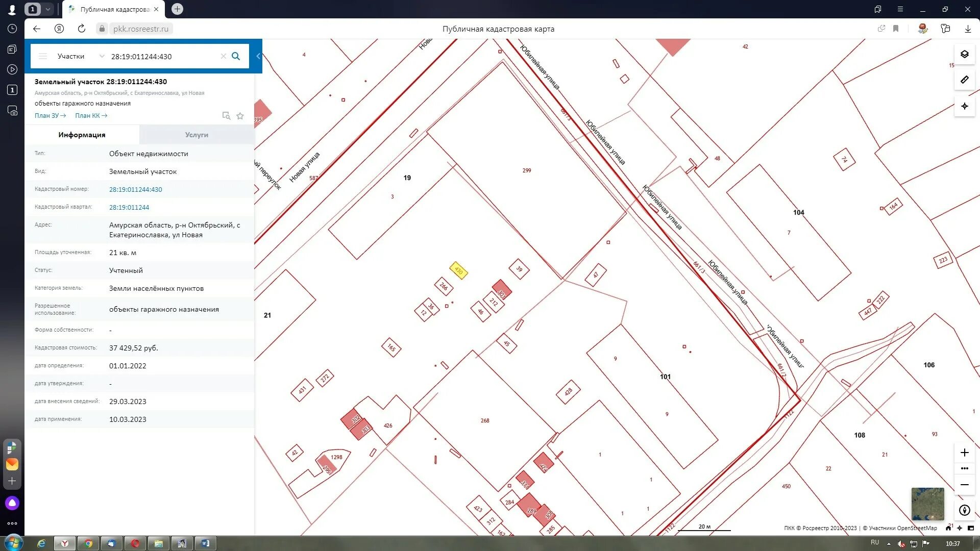Select the Публичная кадастровая карта tab
This screenshot has width=980, height=551.
pos(114,9)
